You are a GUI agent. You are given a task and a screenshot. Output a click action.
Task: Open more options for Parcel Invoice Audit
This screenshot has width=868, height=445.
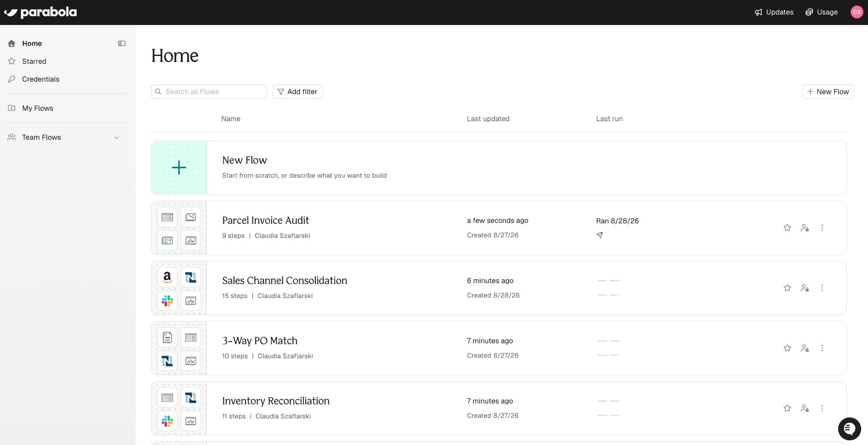(x=822, y=228)
